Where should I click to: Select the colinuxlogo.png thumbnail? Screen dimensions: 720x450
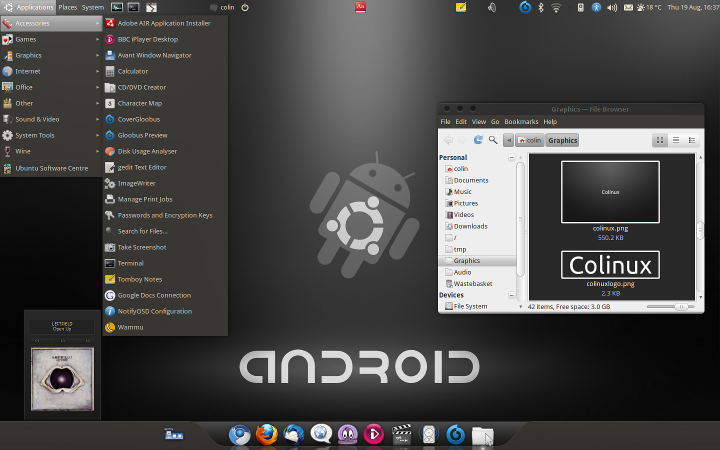(610, 265)
